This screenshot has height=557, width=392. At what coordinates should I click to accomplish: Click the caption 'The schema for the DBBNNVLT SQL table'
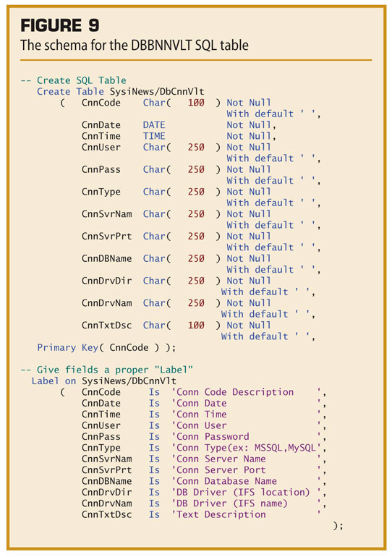tap(135, 46)
